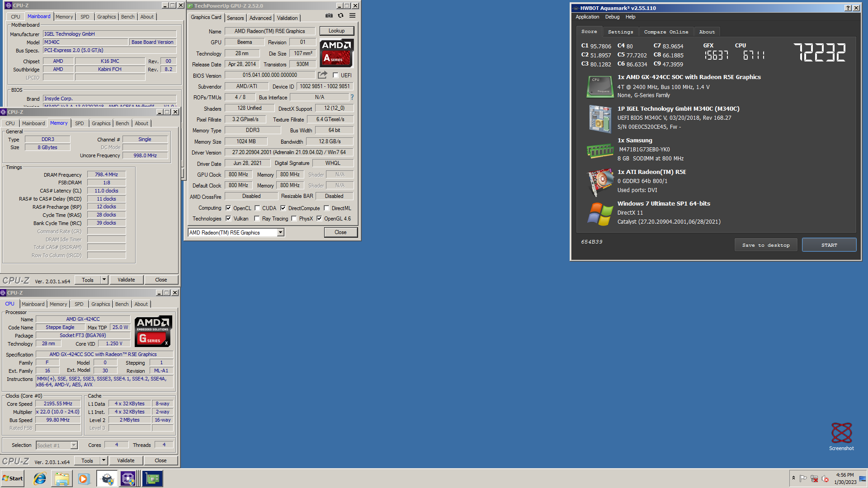Show hidden system tray icons
868x488 pixels.
793,478
